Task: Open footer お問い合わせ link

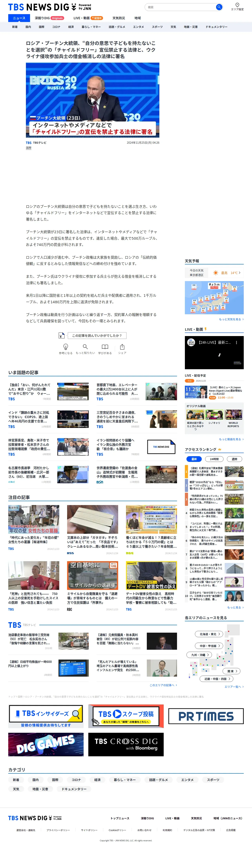Action: coord(144,830)
